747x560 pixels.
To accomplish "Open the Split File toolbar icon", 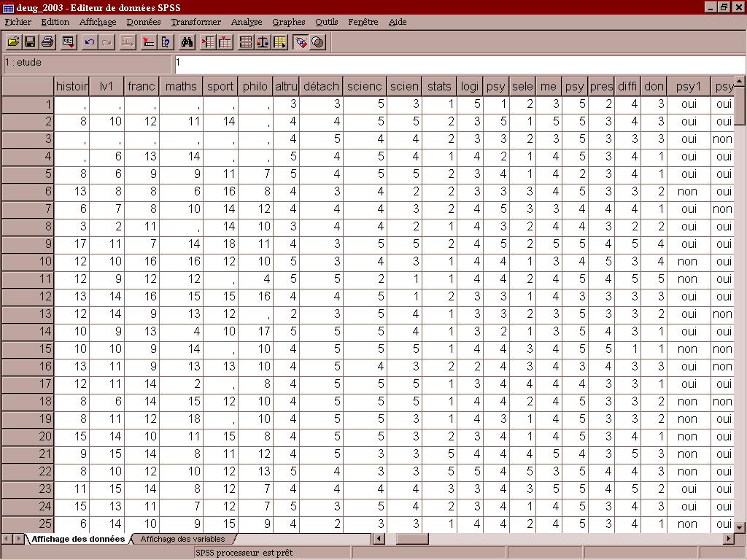I will 246,42.
